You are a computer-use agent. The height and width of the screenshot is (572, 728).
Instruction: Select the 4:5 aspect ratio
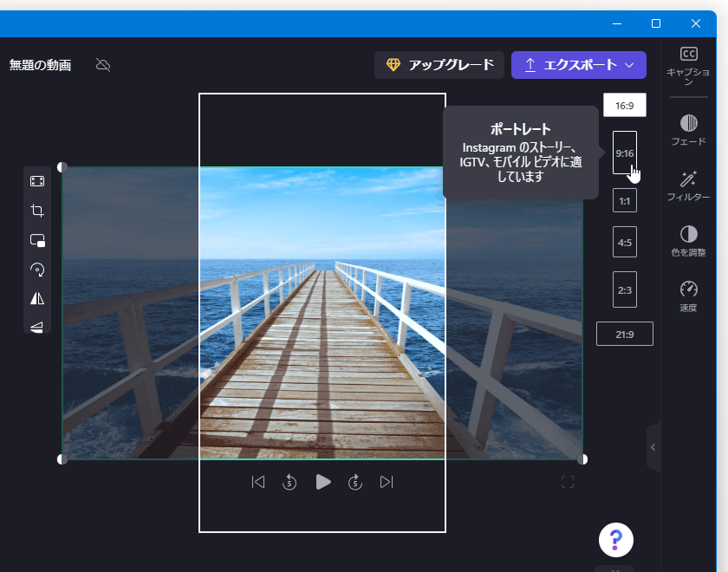click(625, 242)
